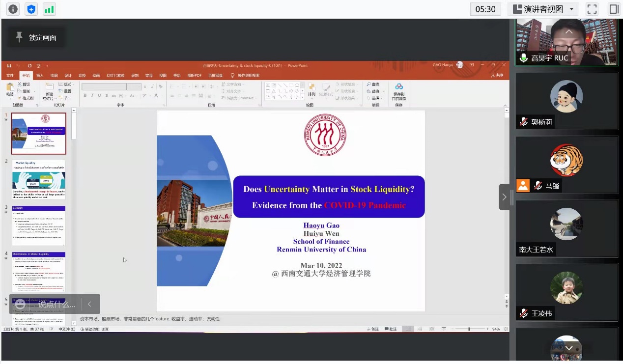Open the meeting info icon

pos(13,9)
